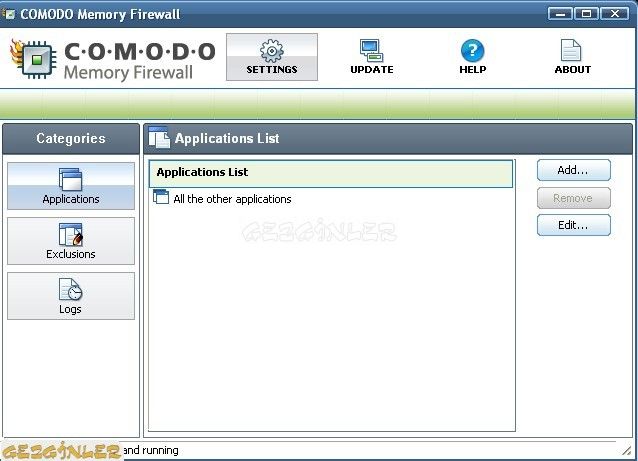Minimize the COMODO Memory Firewall window
Viewport: 638px width, 461px height.
pyautogui.click(x=560, y=14)
